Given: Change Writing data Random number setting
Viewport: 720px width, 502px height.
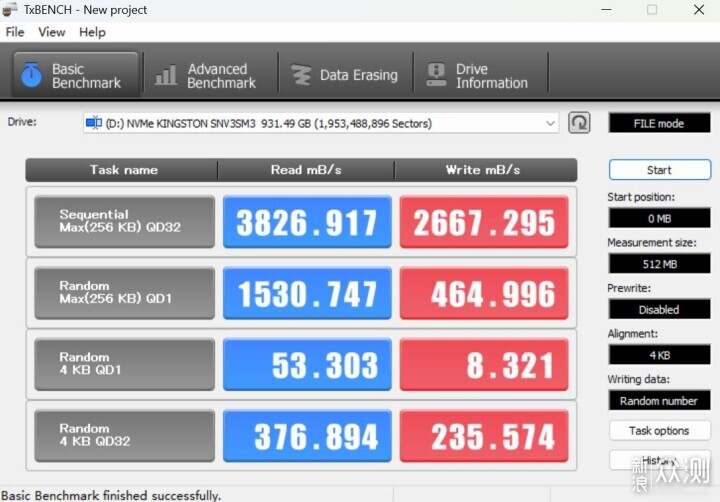Looking at the screenshot, I should 659,400.
